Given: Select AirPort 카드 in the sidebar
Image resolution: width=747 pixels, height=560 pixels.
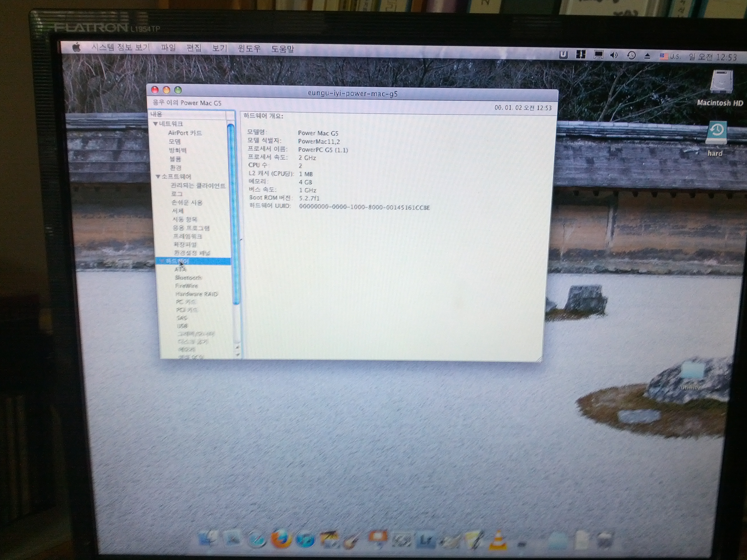Looking at the screenshot, I should [x=185, y=133].
